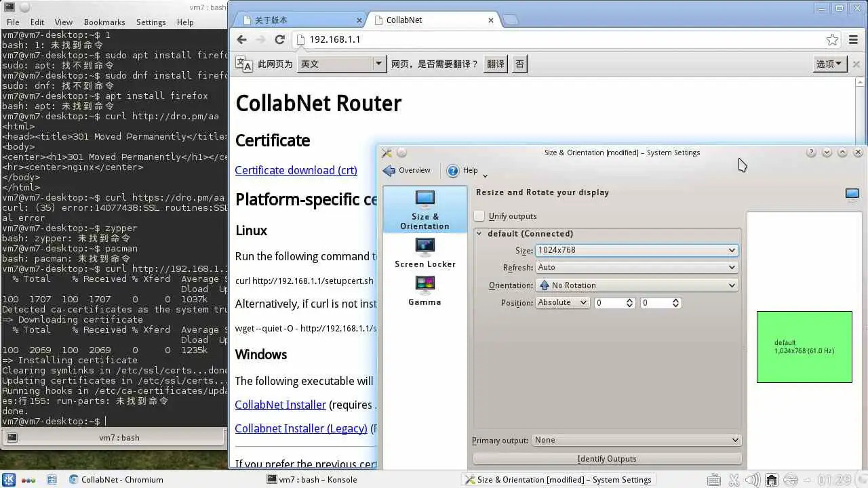868x488 pixels.
Task: Click the translate icon in infobar
Action: (244, 64)
